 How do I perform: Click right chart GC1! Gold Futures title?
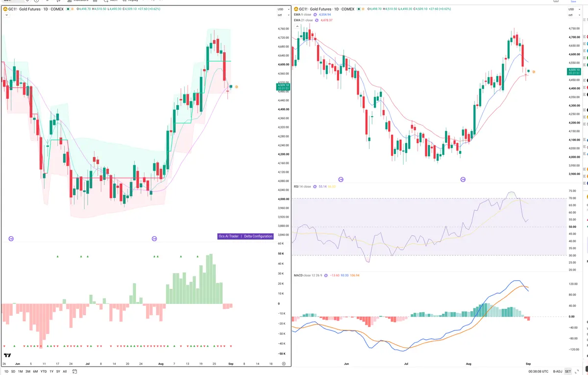coord(328,9)
